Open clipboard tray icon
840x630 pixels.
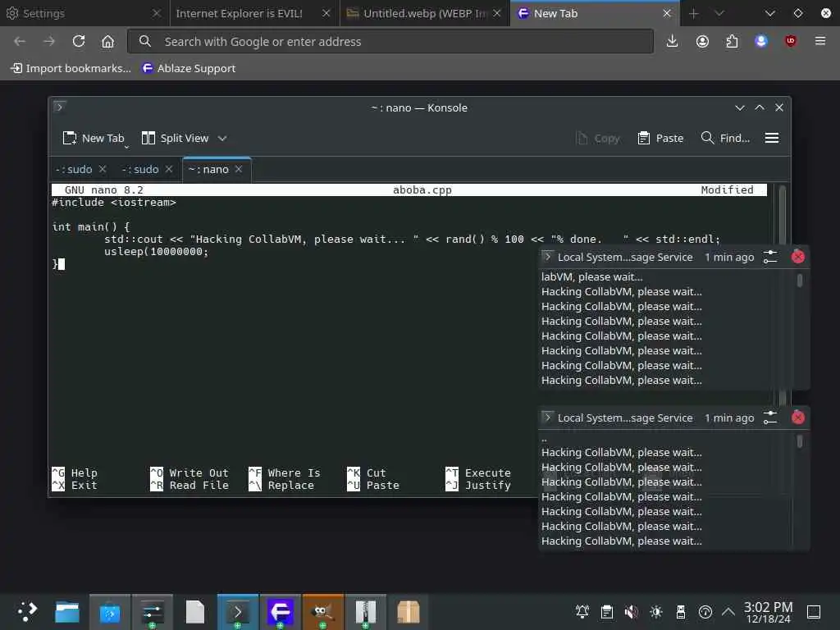pos(607,611)
